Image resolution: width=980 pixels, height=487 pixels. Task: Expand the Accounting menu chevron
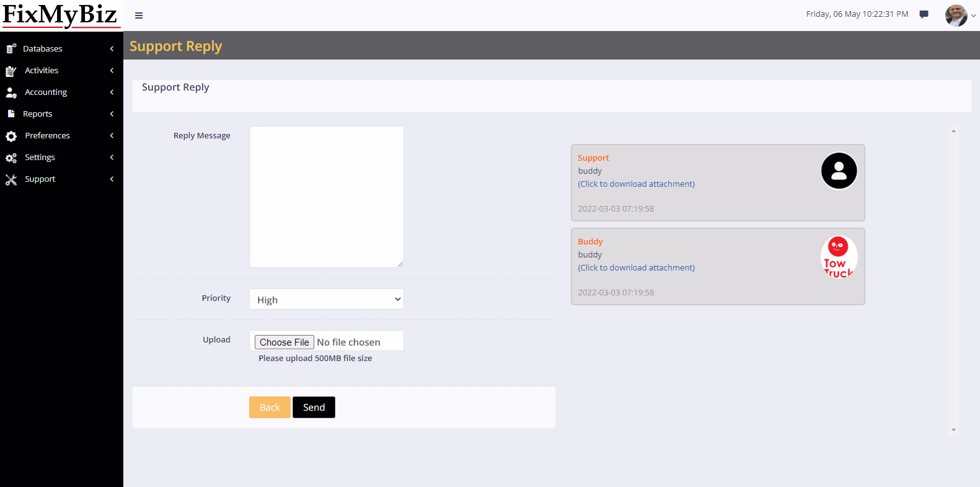tap(112, 92)
